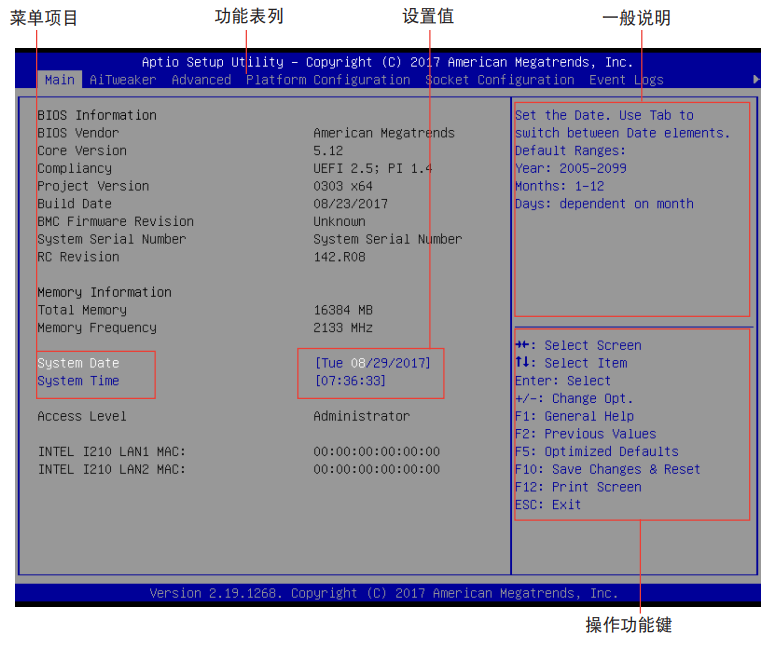Click the Access Level label
This screenshot has width=783, height=652.
coord(82,416)
